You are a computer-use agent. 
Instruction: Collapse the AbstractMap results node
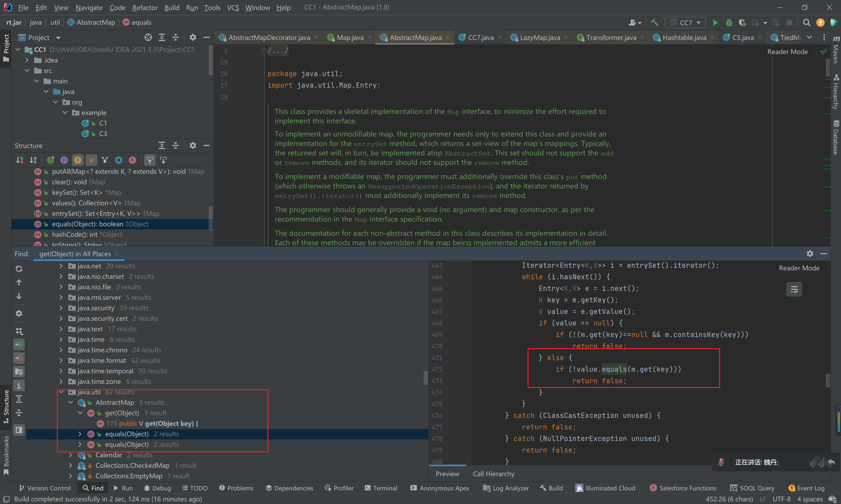pos(71,402)
